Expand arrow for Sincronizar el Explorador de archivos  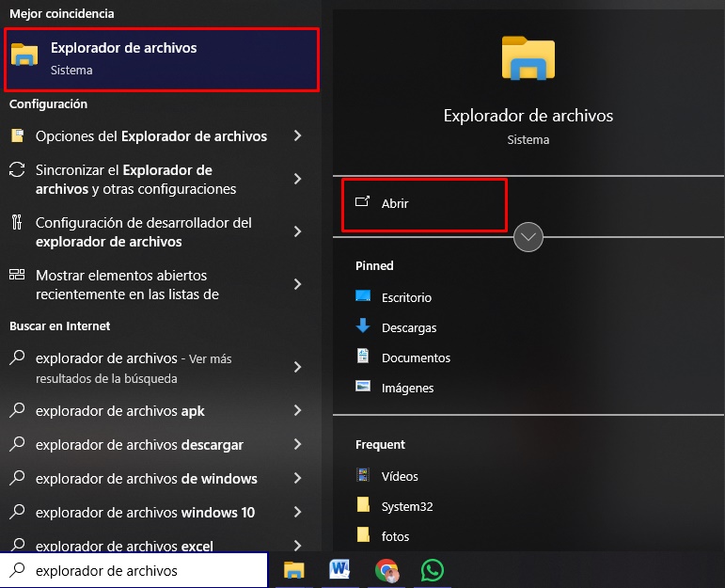tap(298, 179)
